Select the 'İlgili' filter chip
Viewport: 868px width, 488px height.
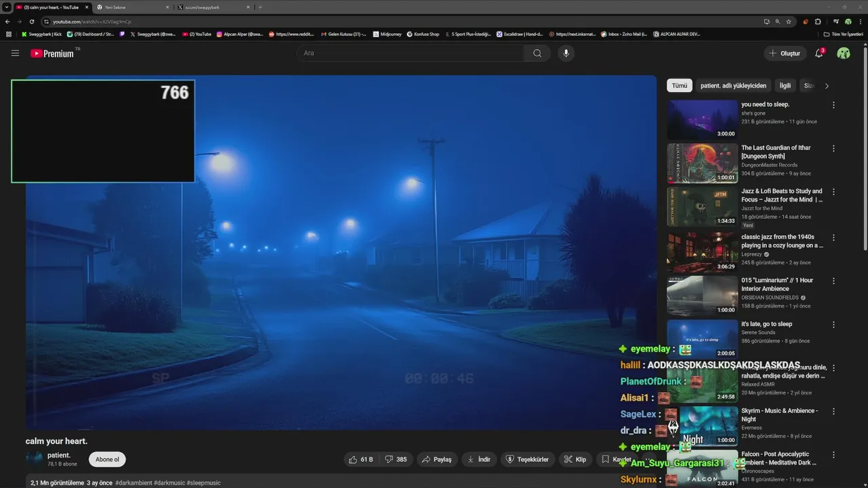[x=785, y=86]
